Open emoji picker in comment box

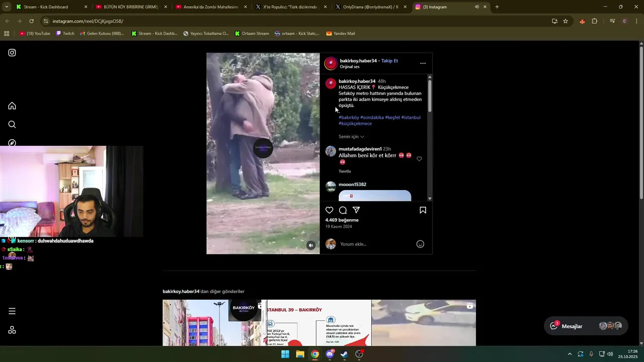[x=420, y=244]
